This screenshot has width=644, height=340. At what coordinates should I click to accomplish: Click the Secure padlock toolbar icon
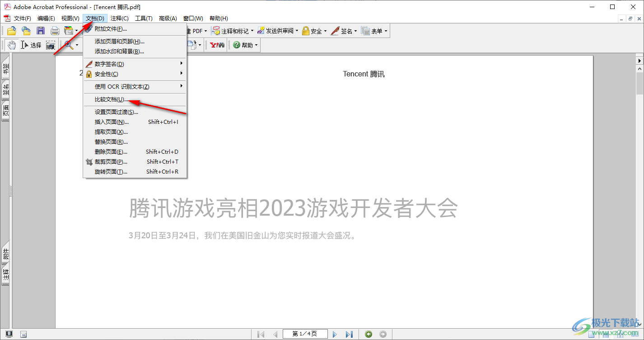(x=306, y=31)
